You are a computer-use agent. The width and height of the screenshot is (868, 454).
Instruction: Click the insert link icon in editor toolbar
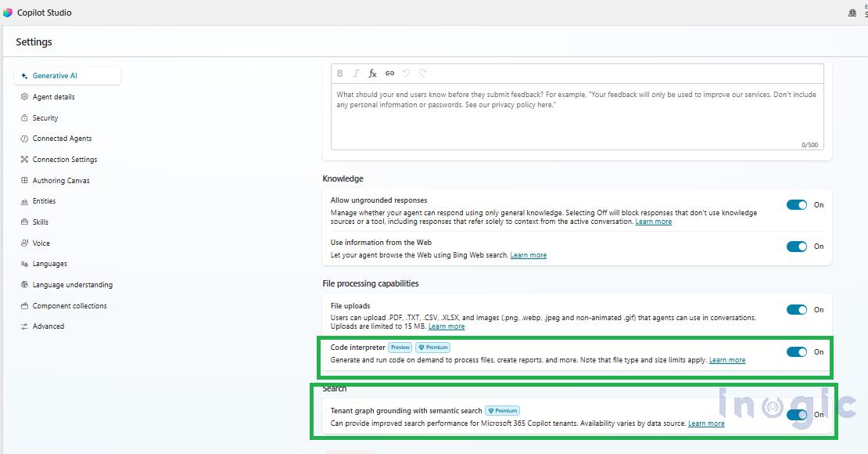click(x=389, y=73)
